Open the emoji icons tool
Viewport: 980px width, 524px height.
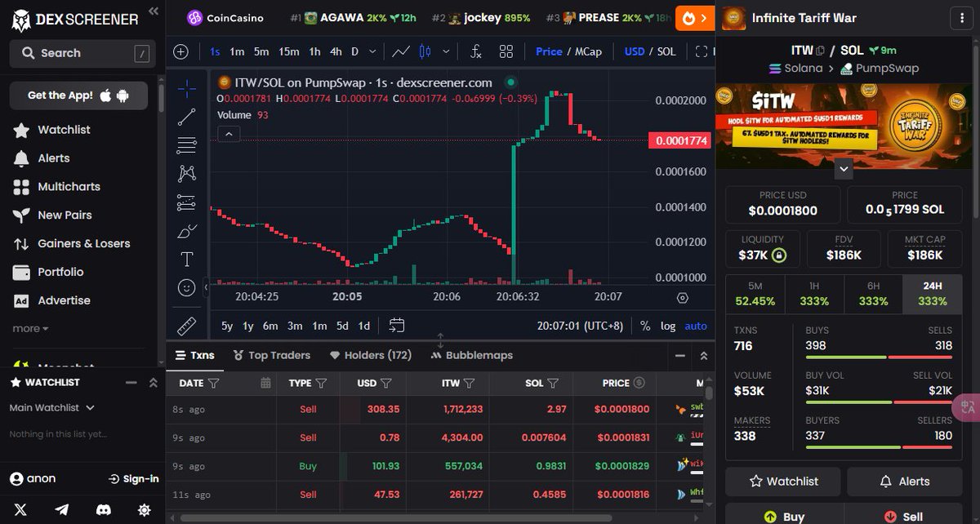click(186, 288)
